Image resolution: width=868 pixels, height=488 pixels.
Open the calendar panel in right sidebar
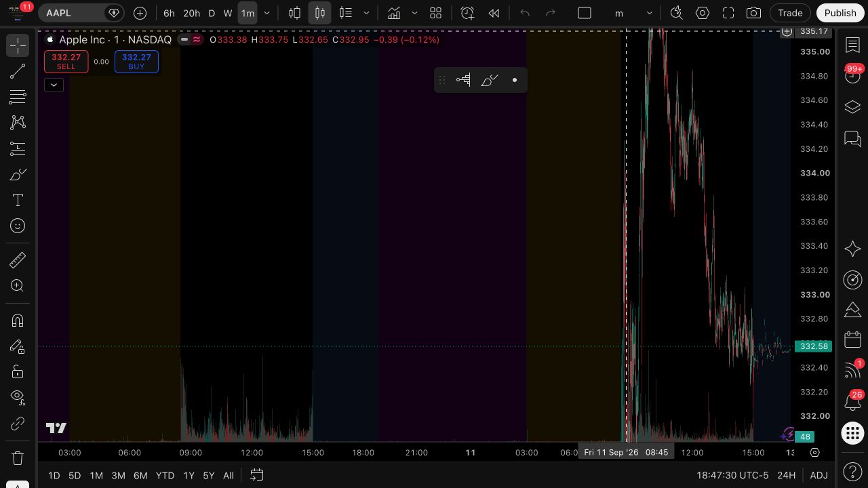point(852,340)
